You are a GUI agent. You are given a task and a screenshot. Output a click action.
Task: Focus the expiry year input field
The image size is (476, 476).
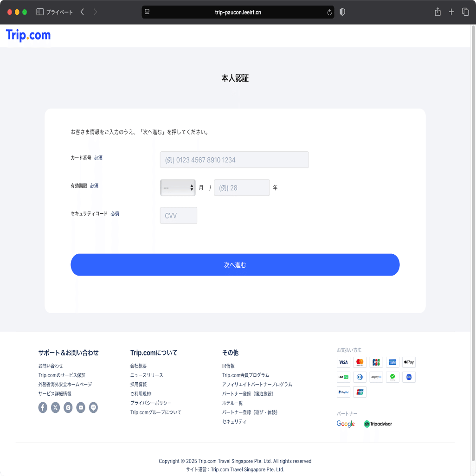(x=242, y=187)
